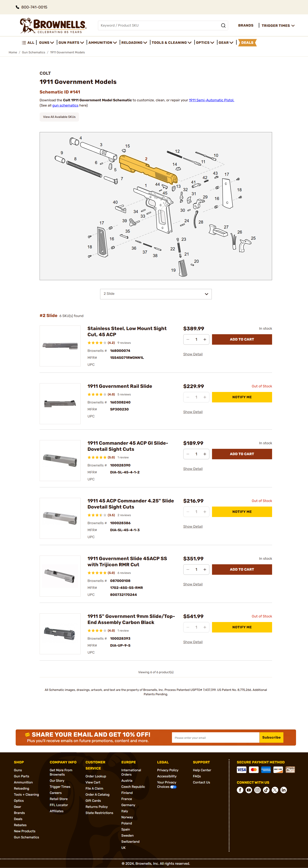Viewport: 308px width, 868px height.
Task: Expand the Trigger Times dropdown
Action: tap(278, 26)
